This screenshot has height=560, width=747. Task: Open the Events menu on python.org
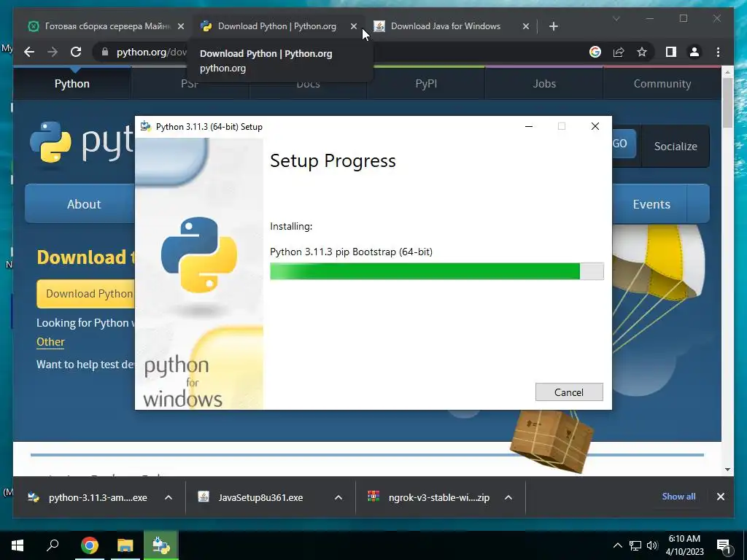point(651,204)
